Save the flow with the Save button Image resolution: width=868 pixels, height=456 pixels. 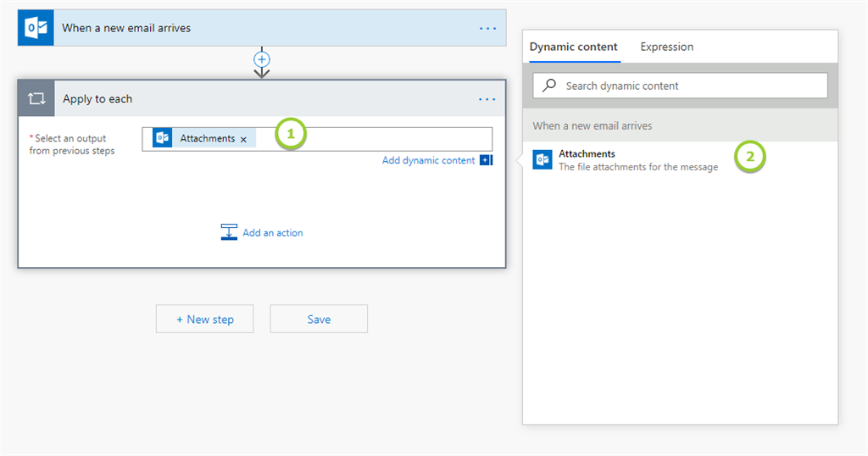[319, 320]
